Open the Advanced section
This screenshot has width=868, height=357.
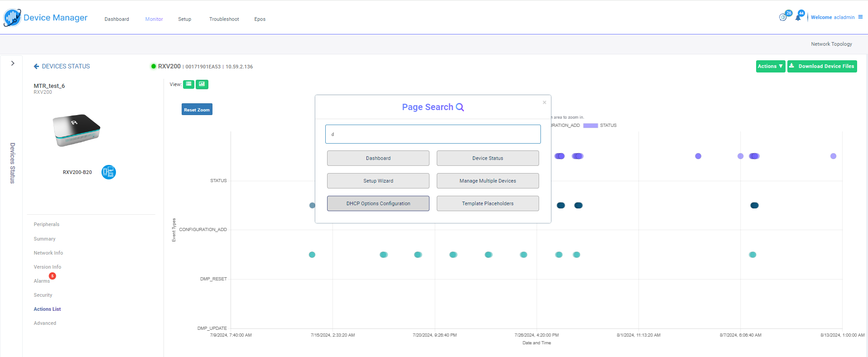point(45,323)
